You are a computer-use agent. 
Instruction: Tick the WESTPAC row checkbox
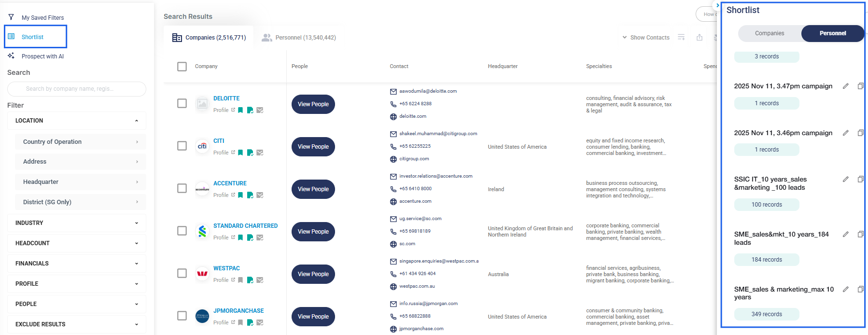click(182, 273)
